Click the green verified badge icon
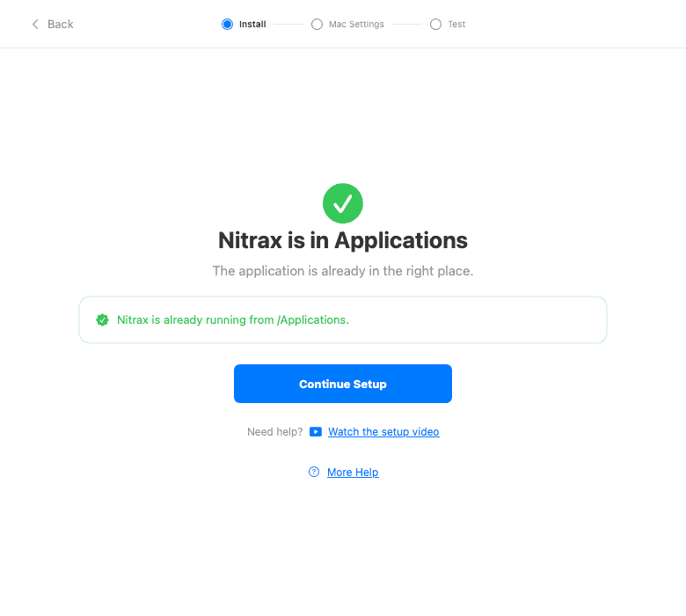Screen dimensions: 686x616 pos(102,320)
